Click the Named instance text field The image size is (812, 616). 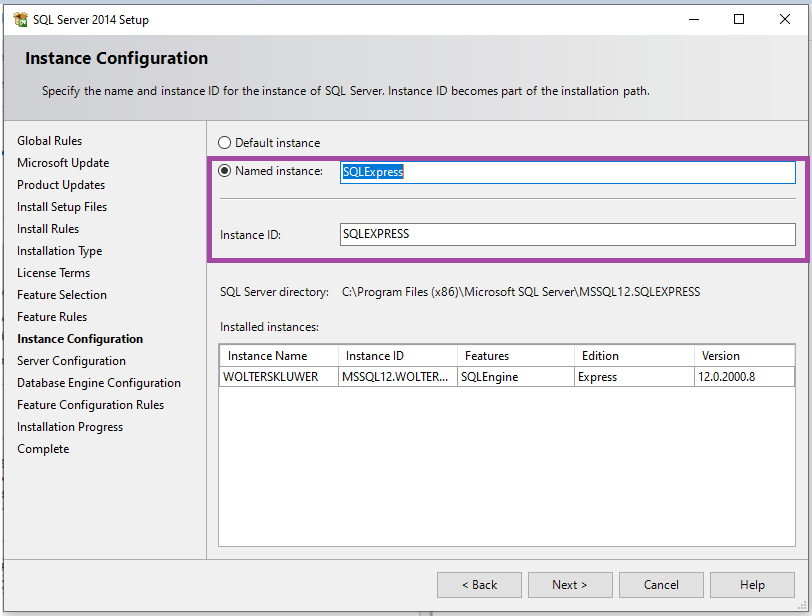pos(568,172)
